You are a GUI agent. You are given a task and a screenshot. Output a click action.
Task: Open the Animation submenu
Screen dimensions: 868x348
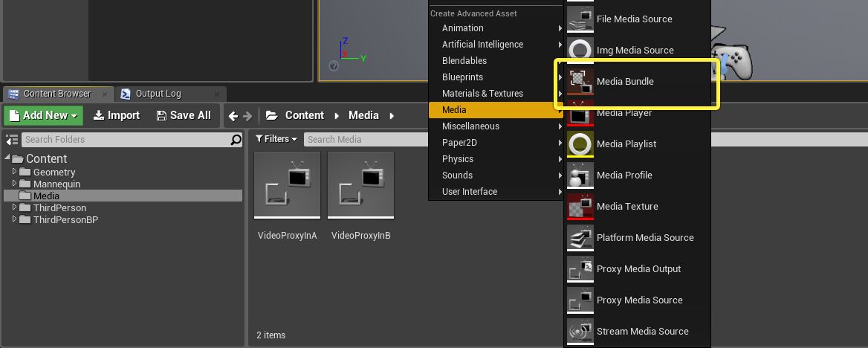coord(496,28)
